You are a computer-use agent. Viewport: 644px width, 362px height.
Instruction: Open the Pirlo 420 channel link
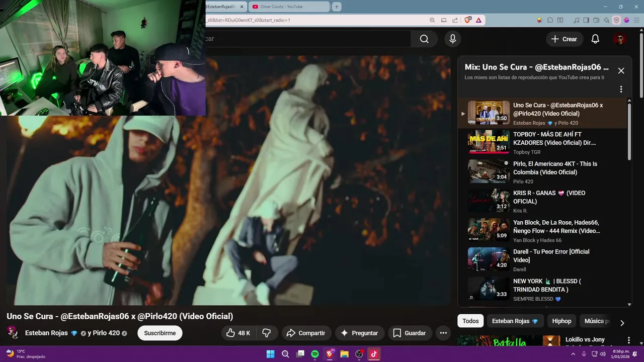[x=106, y=333]
